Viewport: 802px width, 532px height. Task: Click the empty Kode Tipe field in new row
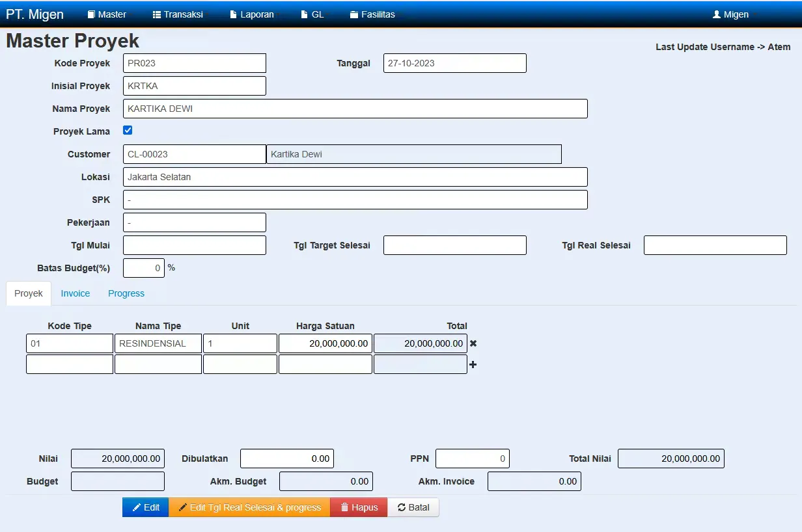70,364
